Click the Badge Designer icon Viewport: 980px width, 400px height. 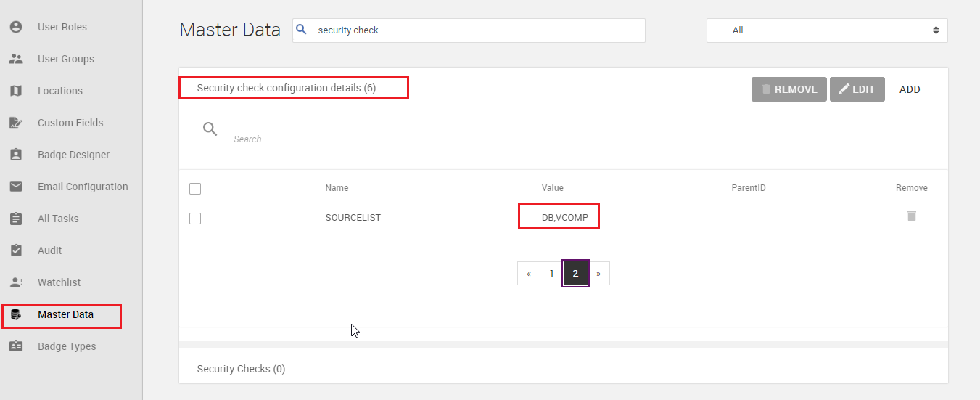(x=16, y=155)
